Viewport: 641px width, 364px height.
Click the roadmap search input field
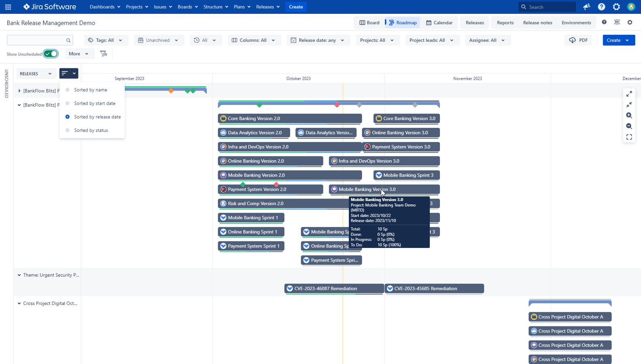[x=36, y=40]
